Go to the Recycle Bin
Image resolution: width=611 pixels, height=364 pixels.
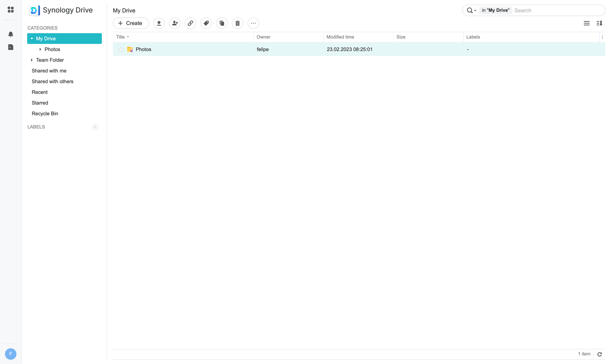[x=45, y=114]
